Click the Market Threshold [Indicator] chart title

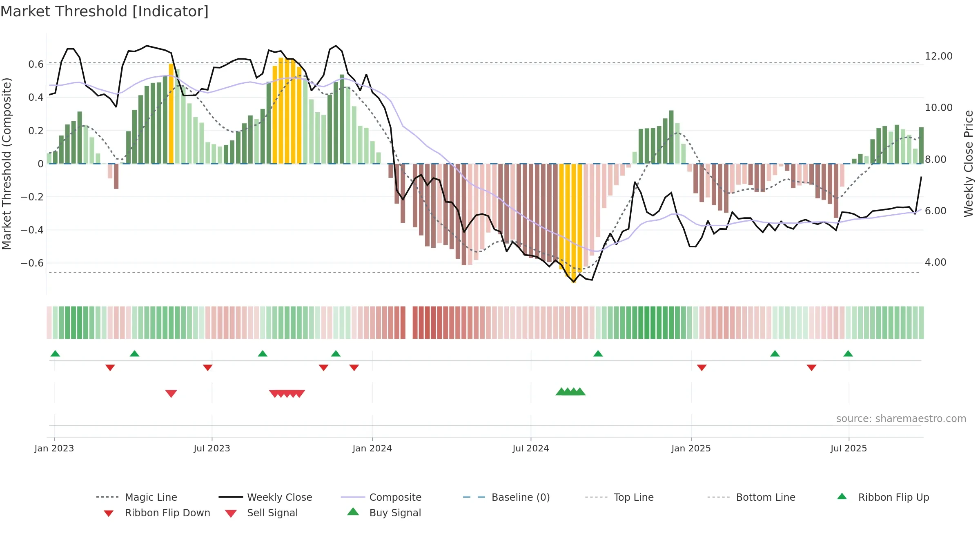pyautogui.click(x=105, y=11)
